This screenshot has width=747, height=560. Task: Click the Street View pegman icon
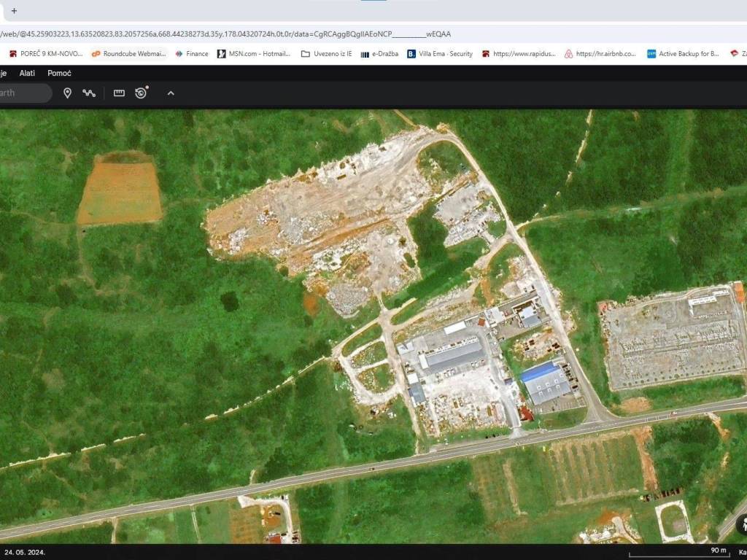[x=741, y=523]
